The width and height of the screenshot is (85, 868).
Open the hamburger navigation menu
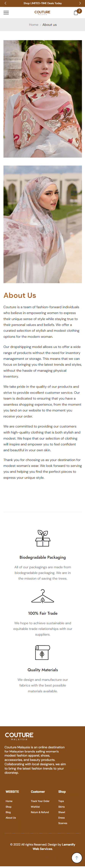coord(6,12)
